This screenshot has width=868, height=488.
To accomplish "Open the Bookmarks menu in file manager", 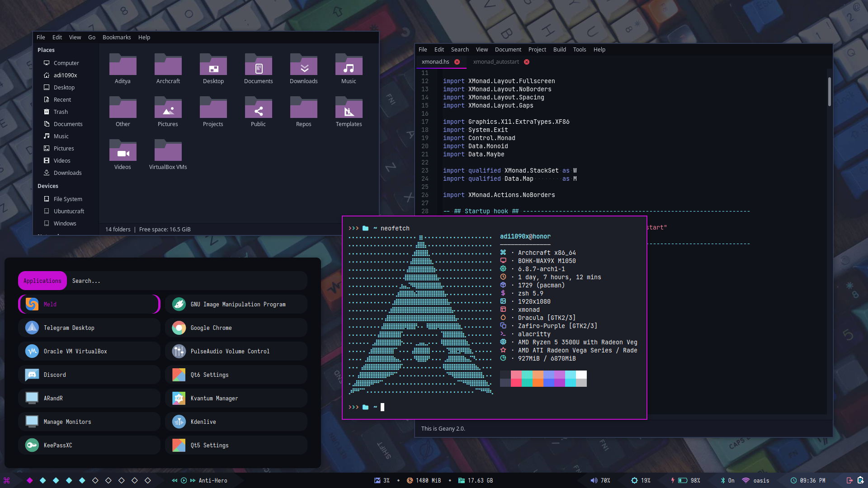I will (x=116, y=38).
